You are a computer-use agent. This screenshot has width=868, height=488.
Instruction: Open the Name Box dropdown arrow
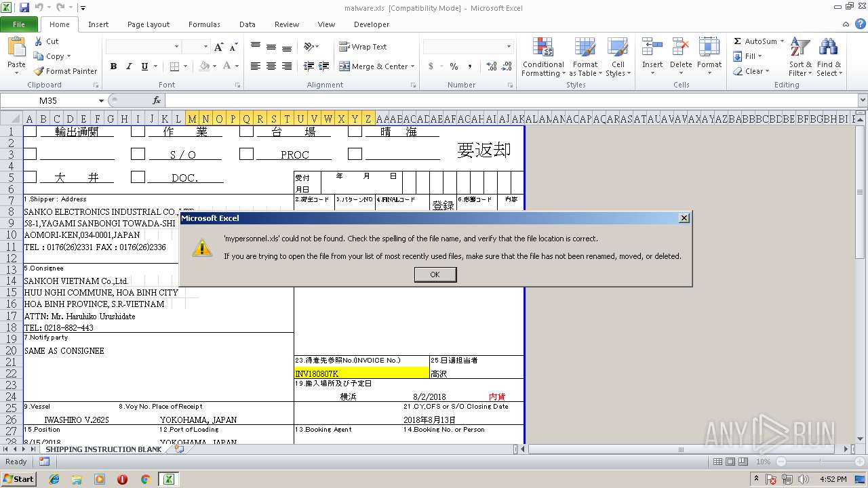tap(100, 100)
